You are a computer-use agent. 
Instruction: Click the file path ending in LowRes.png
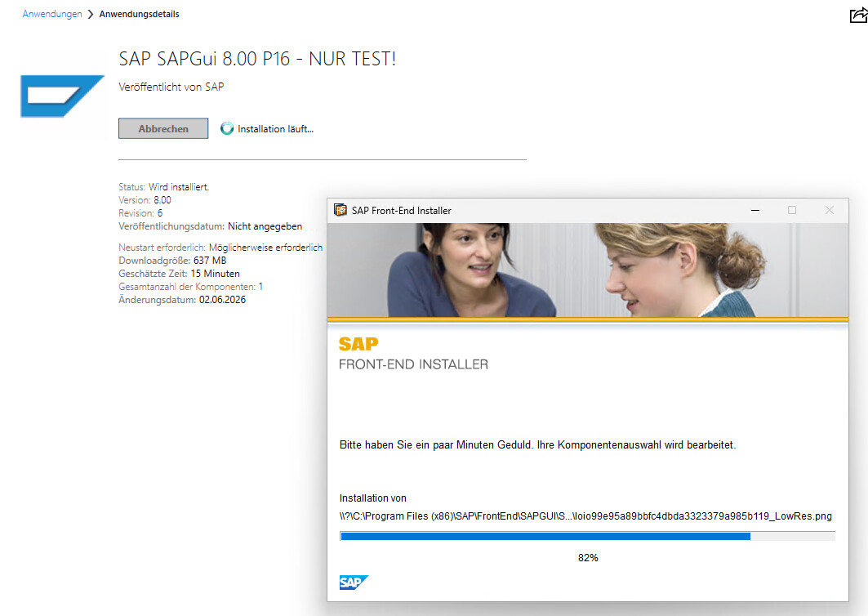[x=585, y=516]
